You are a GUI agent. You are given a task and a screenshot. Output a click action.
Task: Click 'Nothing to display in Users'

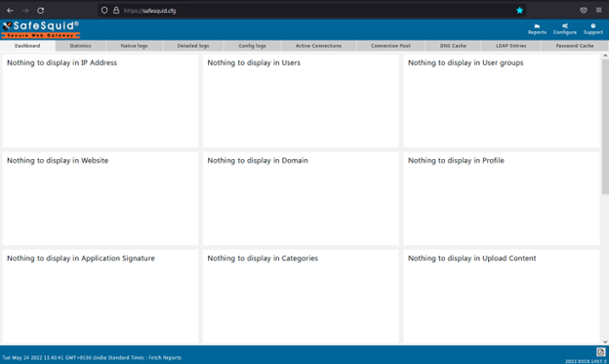tap(254, 62)
